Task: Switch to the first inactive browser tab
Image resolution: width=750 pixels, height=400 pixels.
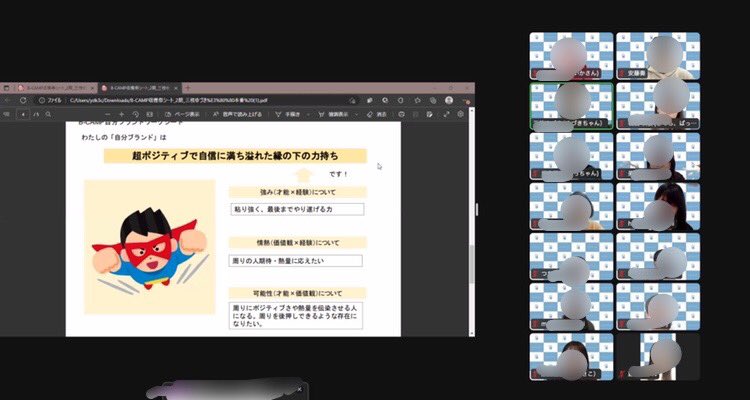Action: click(x=55, y=88)
